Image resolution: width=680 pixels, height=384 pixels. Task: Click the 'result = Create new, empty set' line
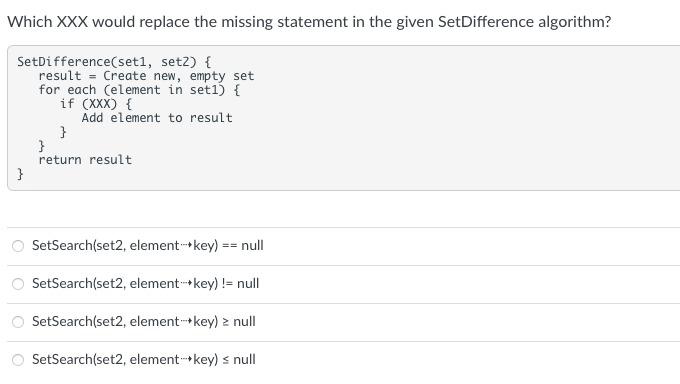pyautogui.click(x=146, y=76)
